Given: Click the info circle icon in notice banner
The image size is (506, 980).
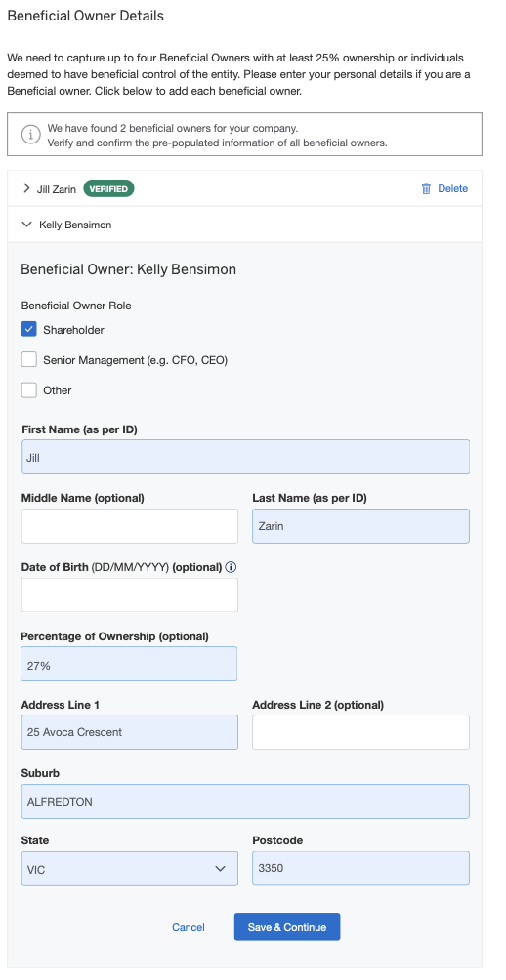Looking at the screenshot, I should pyautogui.click(x=29, y=135).
